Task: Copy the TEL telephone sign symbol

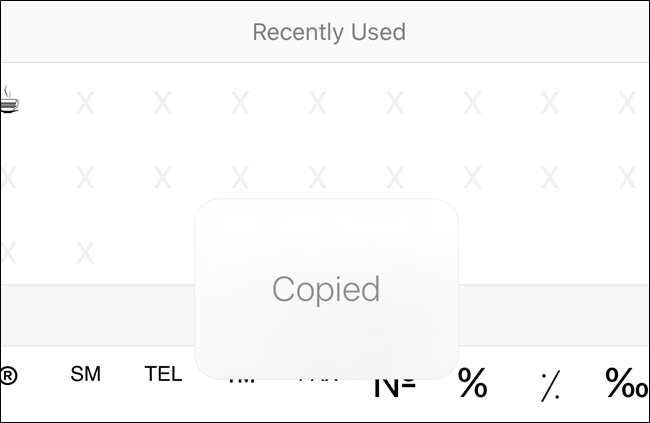Action: 163,374
